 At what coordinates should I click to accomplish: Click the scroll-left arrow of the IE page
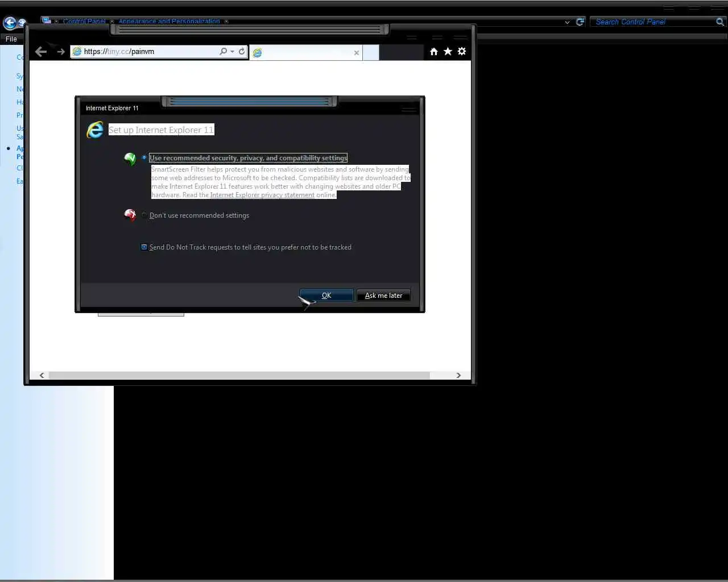pos(42,375)
